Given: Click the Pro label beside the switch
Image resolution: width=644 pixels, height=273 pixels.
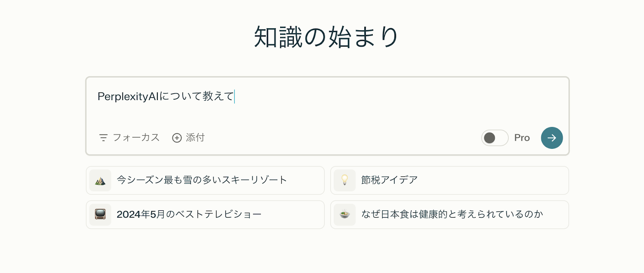Looking at the screenshot, I should (522, 138).
